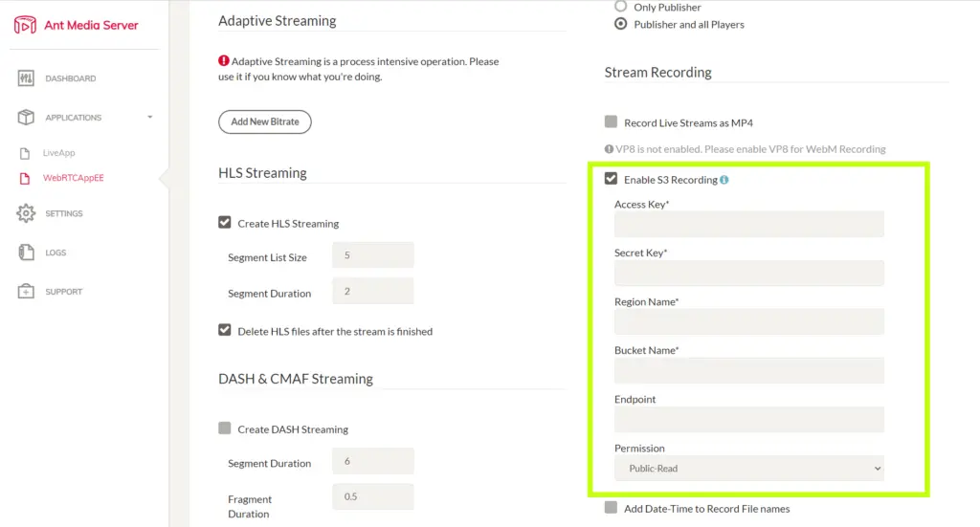Click the Ant Media Server logo icon
The width and height of the screenshot is (980, 527).
click(25, 25)
